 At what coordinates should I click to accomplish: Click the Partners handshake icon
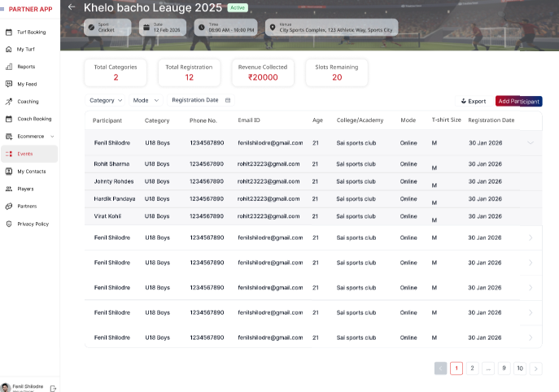point(9,207)
